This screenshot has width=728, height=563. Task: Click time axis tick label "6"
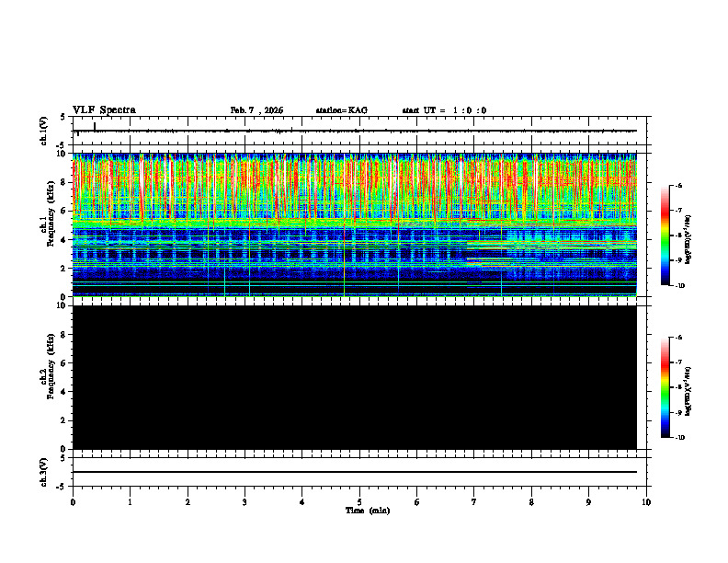pyautogui.click(x=417, y=502)
